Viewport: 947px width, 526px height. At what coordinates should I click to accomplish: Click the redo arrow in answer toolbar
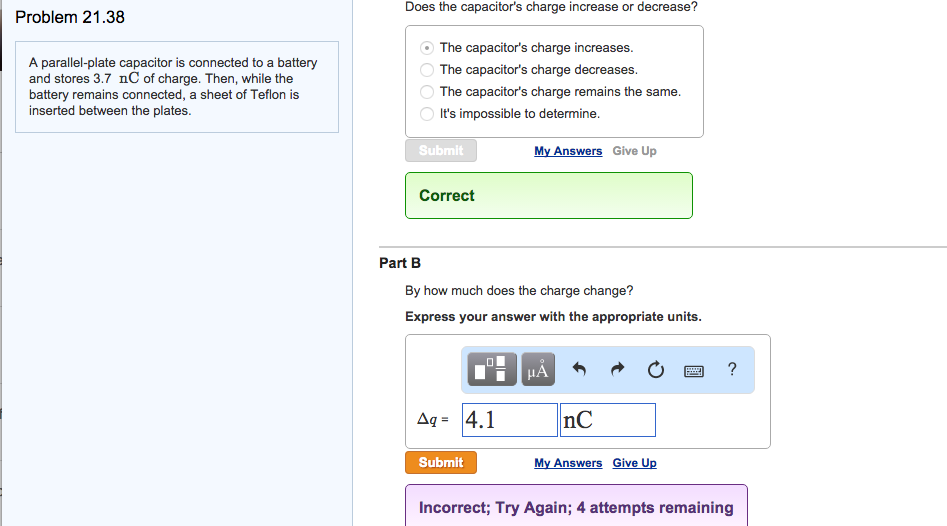coord(617,370)
